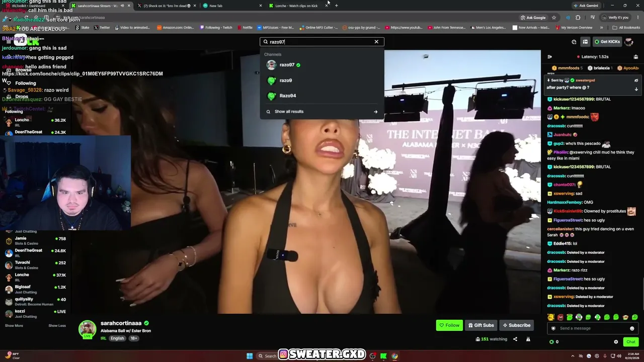Open the chat mode icon beside shop
This screenshot has width=644, height=362.
click(x=574, y=42)
